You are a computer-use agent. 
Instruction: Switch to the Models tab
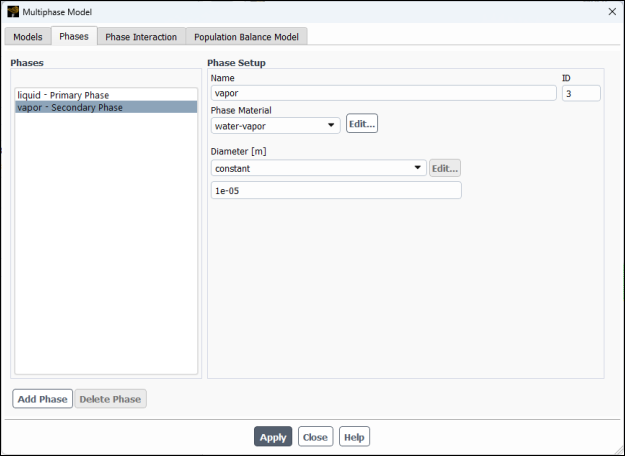pyautogui.click(x=28, y=37)
